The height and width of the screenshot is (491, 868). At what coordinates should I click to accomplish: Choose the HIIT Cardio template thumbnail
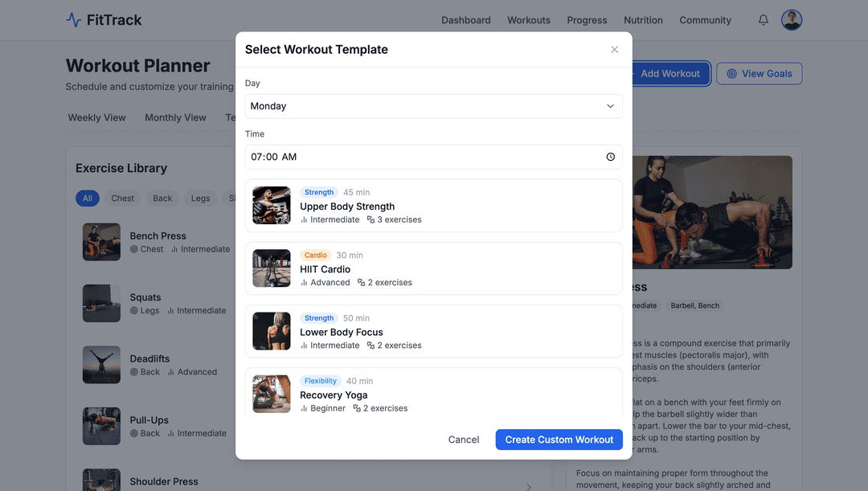[x=272, y=268]
